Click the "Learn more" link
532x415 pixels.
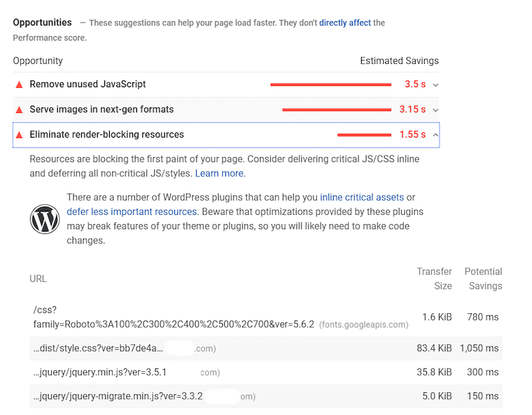click(x=219, y=173)
